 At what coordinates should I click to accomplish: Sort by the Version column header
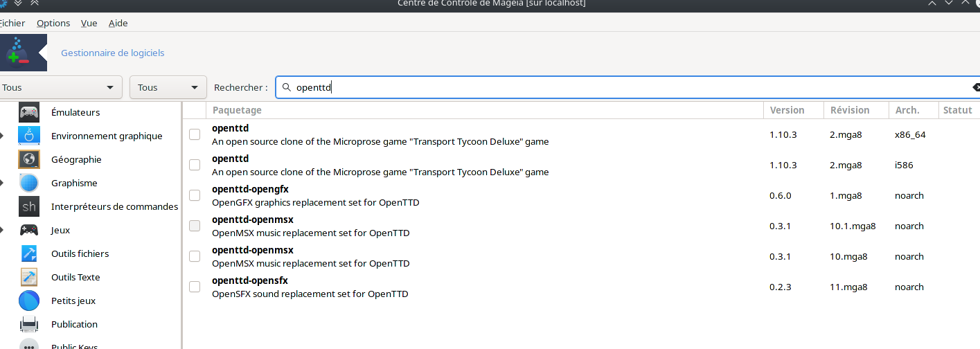click(x=794, y=110)
